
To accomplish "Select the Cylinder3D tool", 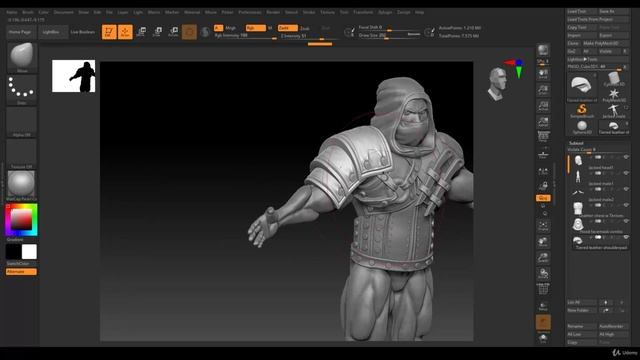I will pos(613,79).
